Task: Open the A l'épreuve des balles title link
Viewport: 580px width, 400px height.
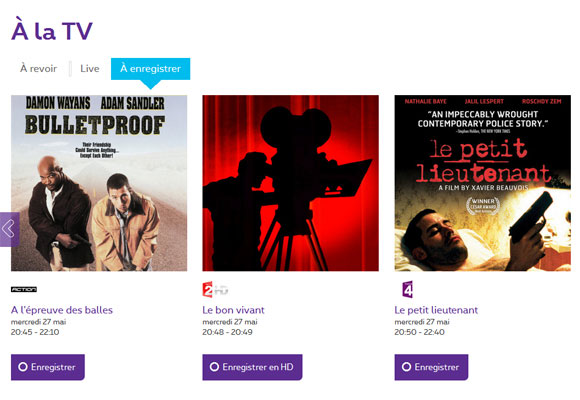Action: tap(62, 310)
